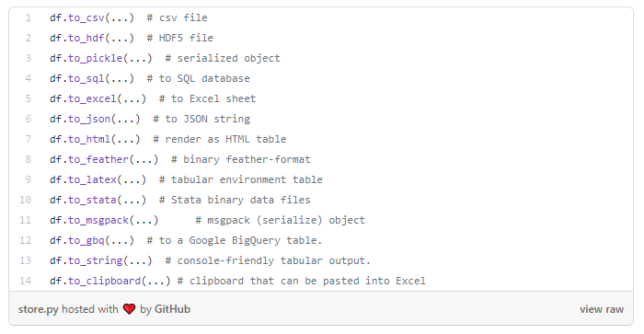The width and height of the screenshot is (644, 334).
Task: Click the GitHub link in footer
Action: [172, 309]
